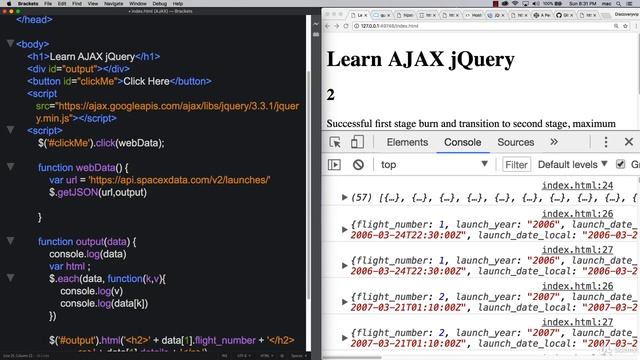Click the Wi-Fi icon in the menu bar
Image resolution: width=640 pixels, height=360 pixels.
click(516, 3)
